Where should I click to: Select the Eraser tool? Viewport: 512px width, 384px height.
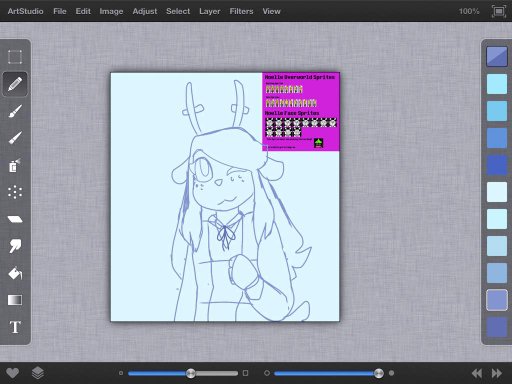click(15, 219)
